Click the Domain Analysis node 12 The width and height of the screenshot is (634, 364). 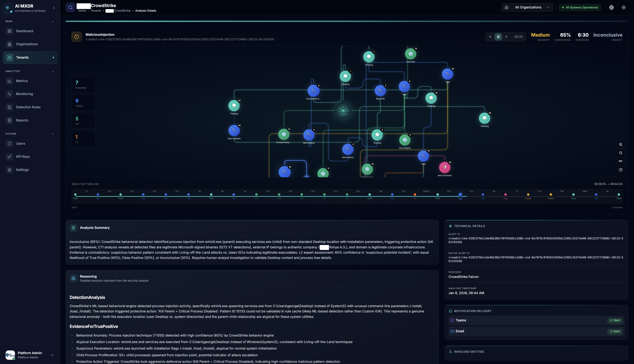284,134
